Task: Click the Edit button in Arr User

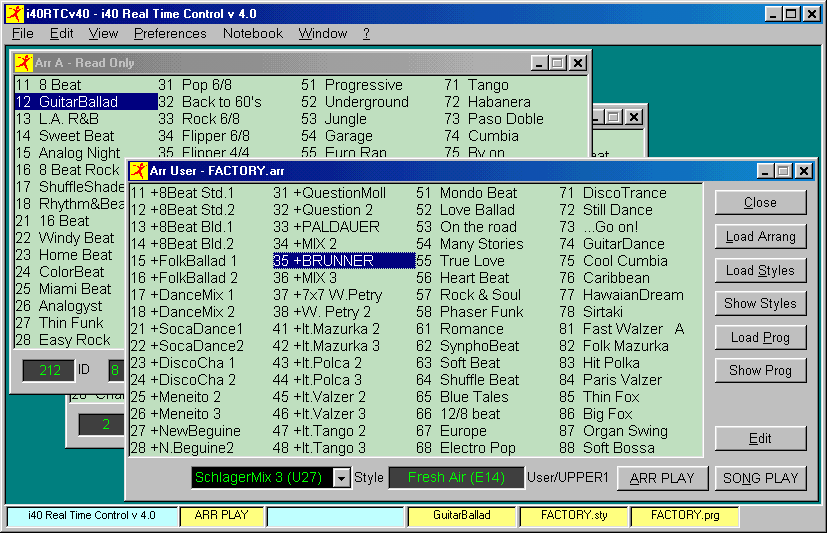Action: pos(760,439)
